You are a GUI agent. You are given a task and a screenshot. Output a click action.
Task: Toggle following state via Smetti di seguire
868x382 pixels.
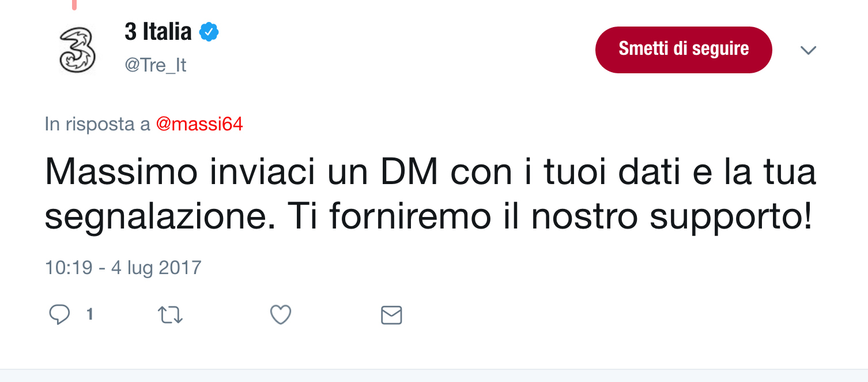pos(683,50)
